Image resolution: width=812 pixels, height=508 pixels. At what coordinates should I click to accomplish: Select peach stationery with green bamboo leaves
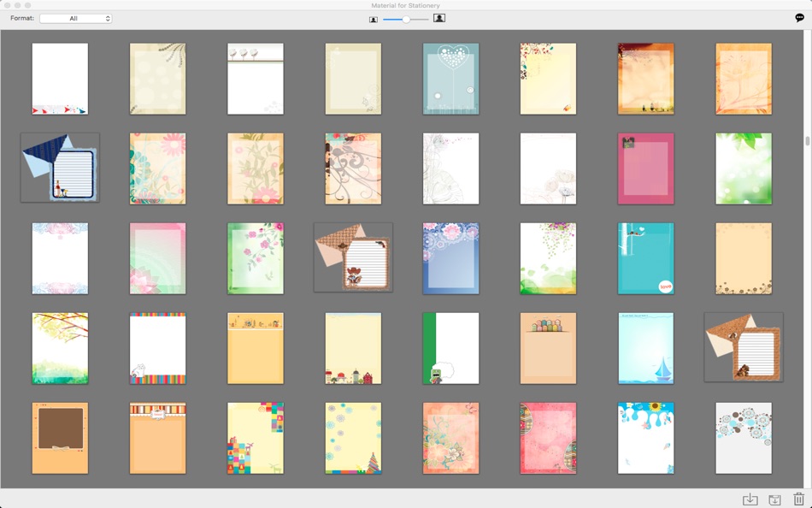coord(256,168)
